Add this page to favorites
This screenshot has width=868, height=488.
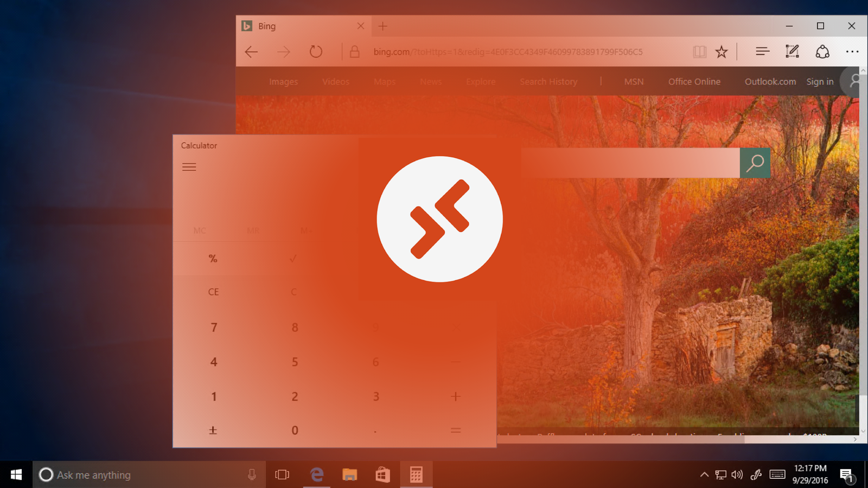click(722, 52)
